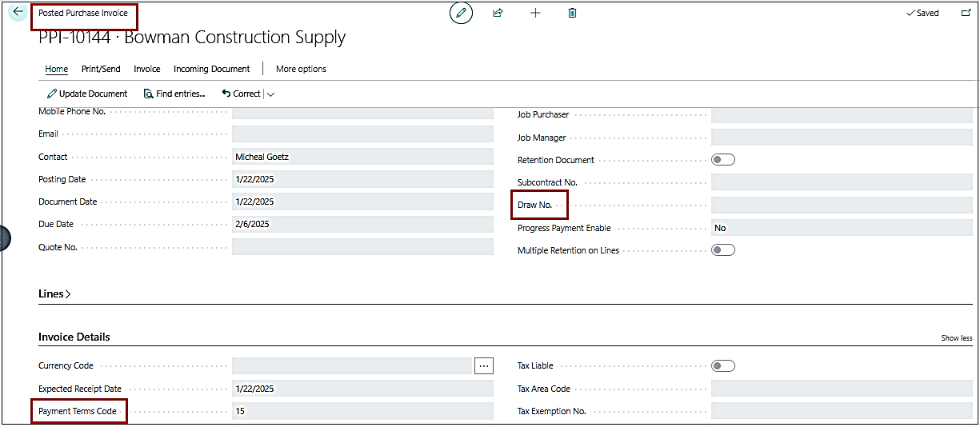Open the Currency Code ellipsis lookup
Screen dimensions: 980x427
484,365
